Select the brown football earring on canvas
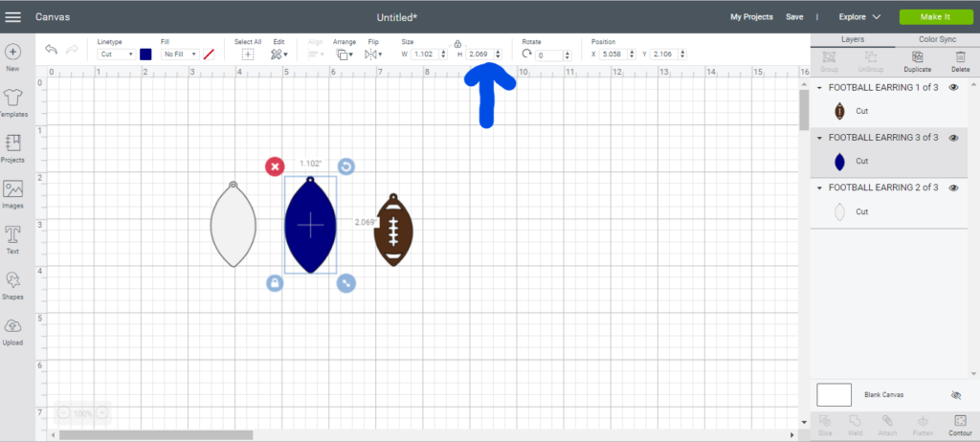The image size is (980, 442). pos(393,230)
